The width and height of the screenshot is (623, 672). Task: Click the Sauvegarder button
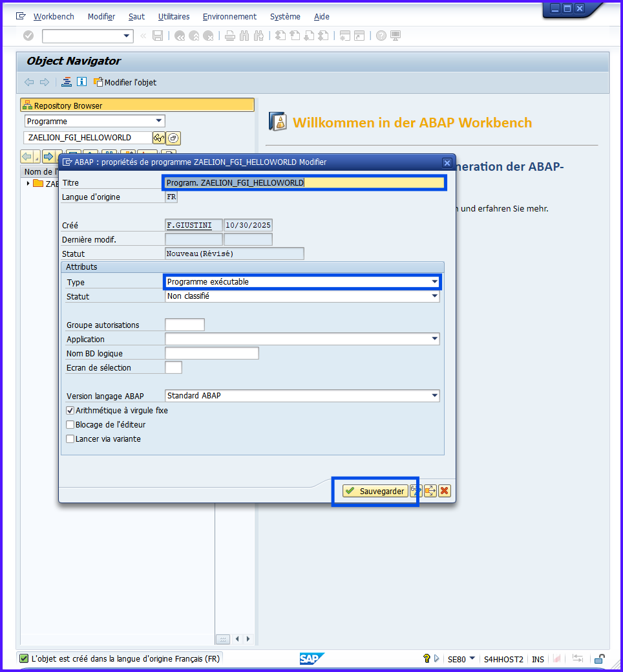tap(375, 491)
